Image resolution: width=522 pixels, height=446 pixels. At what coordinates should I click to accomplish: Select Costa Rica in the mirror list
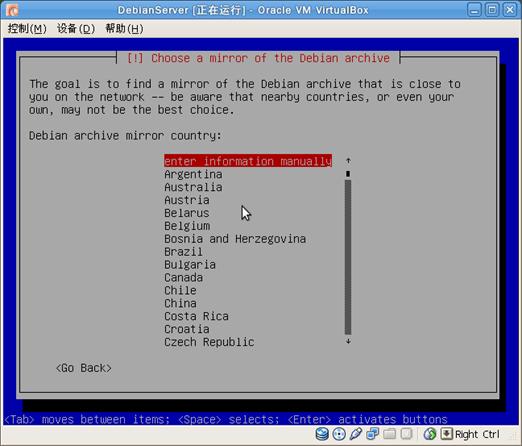click(x=196, y=316)
